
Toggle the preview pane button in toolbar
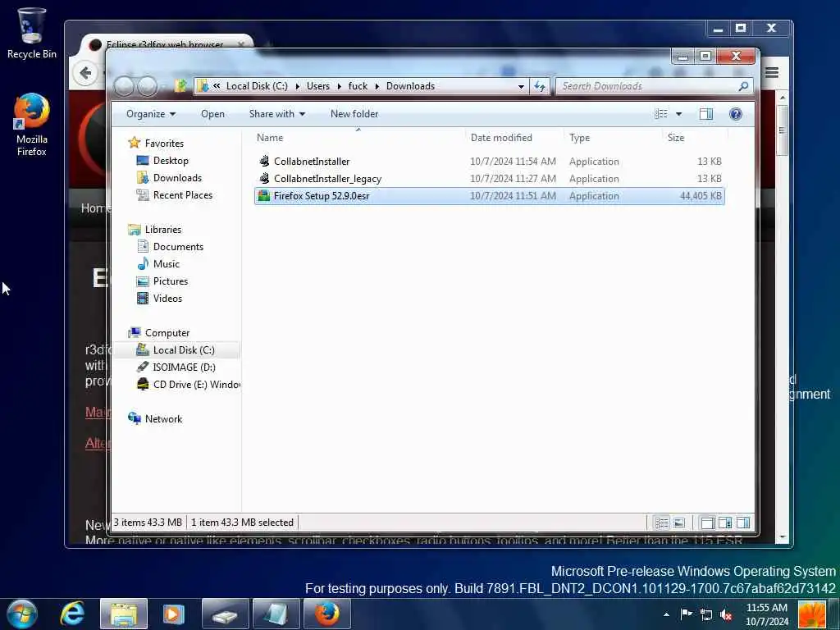[706, 113]
